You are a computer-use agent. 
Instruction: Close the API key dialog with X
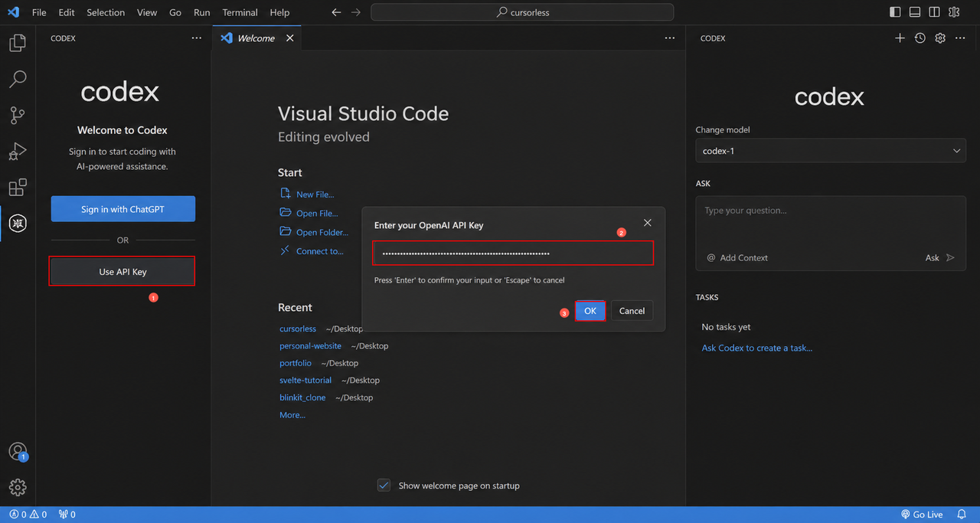(648, 223)
